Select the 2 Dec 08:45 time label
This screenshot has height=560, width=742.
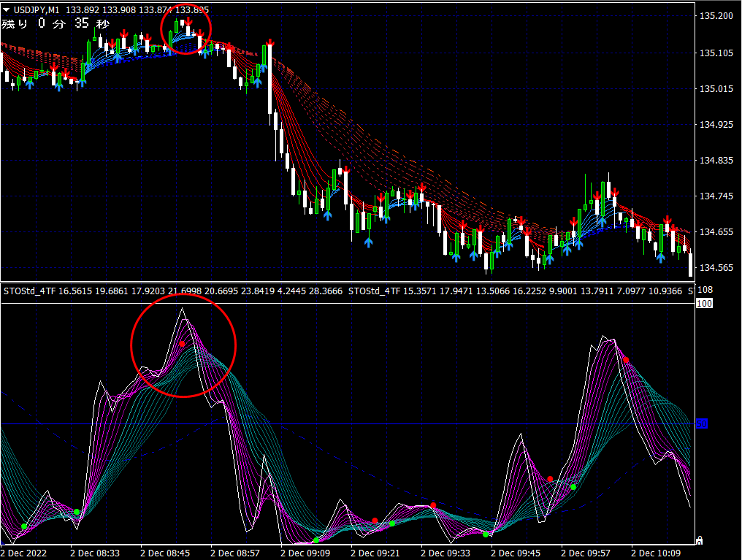(164, 553)
